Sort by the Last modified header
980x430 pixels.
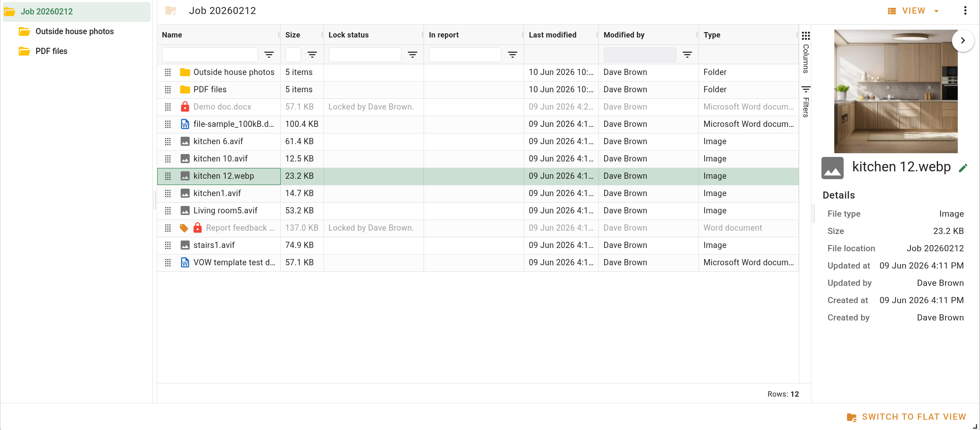click(552, 35)
